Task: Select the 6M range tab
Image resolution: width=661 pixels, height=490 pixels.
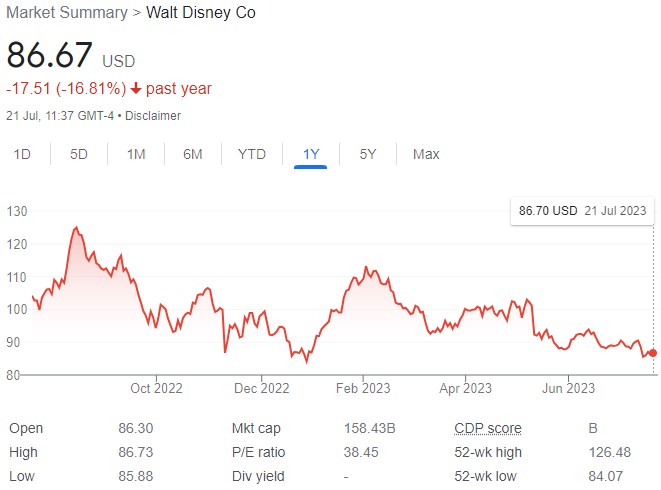Action: (193, 154)
